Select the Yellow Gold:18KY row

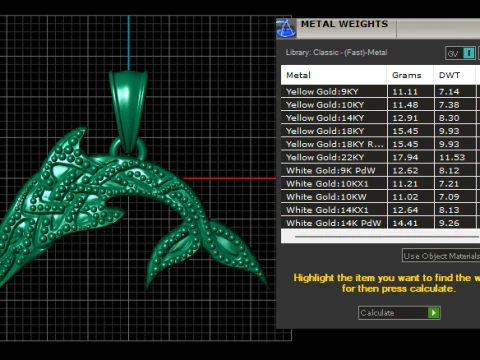[x=380, y=131]
